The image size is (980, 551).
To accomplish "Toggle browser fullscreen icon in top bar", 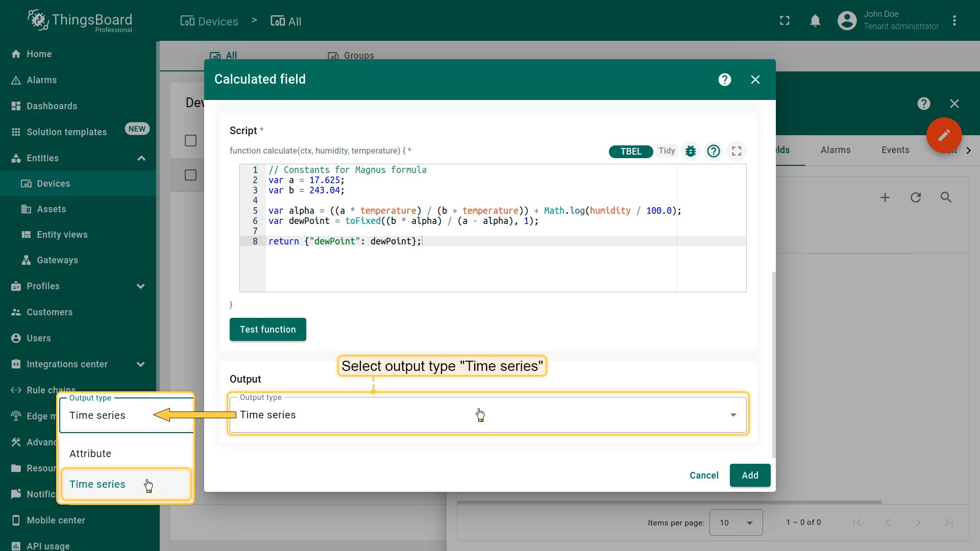I will [x=785, y=21].
